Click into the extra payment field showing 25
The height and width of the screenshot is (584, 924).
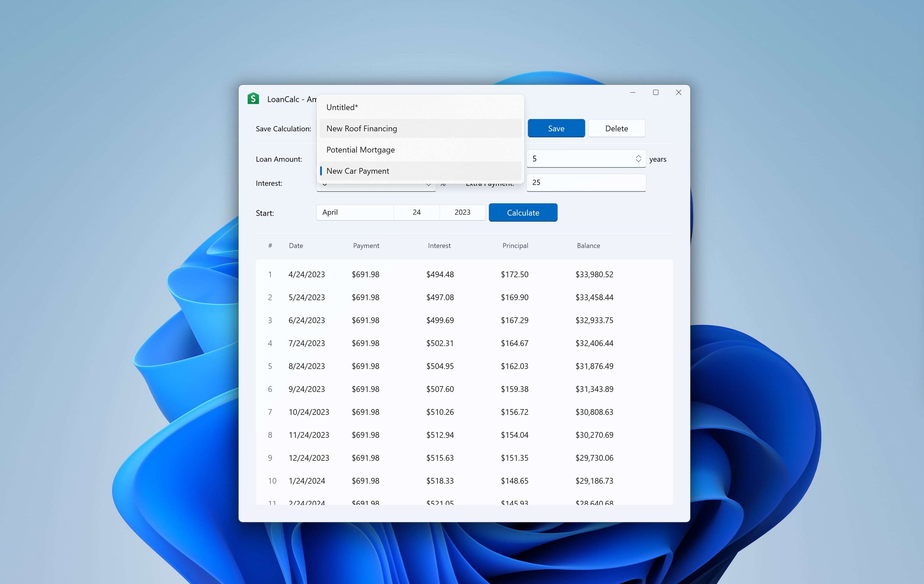tap(585, 183)
